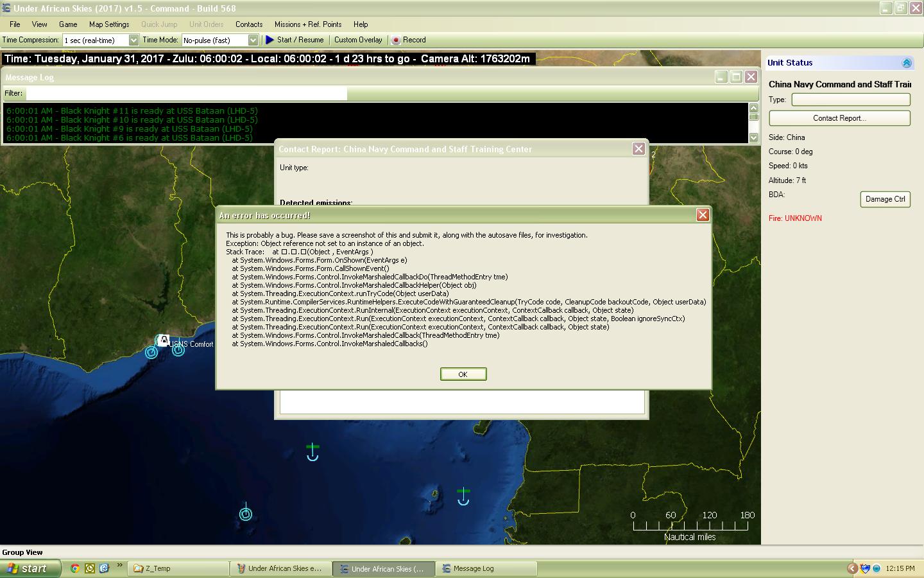The image size is (924, 578).
Task: Click the 'Side: China' text
Action: [787, 137]
